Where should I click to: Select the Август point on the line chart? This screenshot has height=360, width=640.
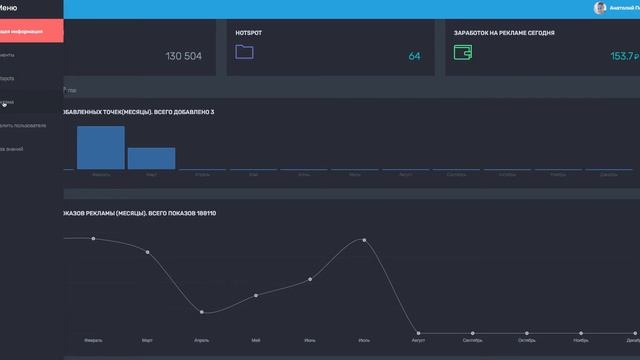418,333
